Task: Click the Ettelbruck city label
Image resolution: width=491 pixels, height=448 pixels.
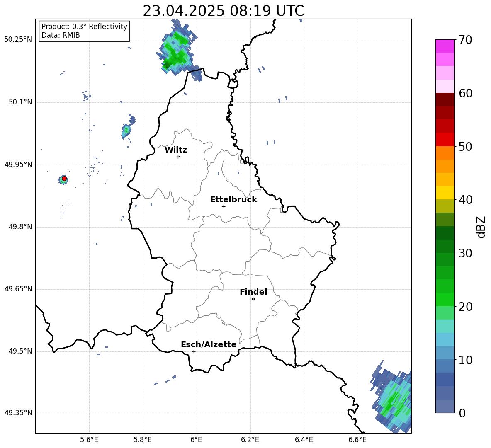Action: 233,200
